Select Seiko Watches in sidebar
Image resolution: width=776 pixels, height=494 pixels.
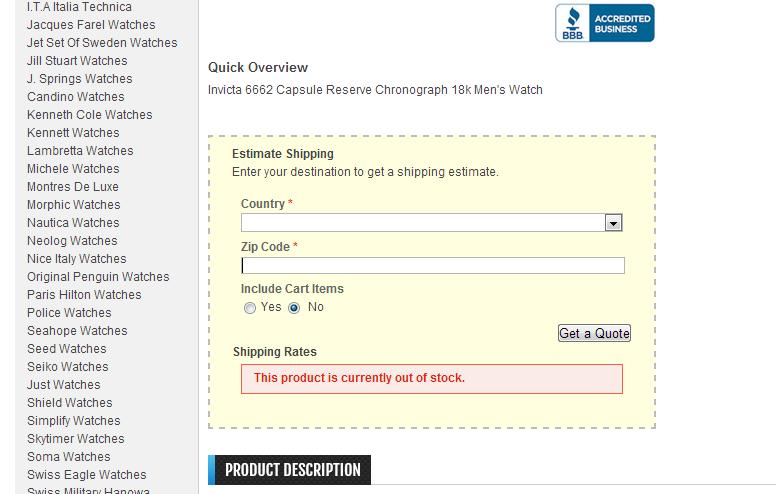coord(68,367)
